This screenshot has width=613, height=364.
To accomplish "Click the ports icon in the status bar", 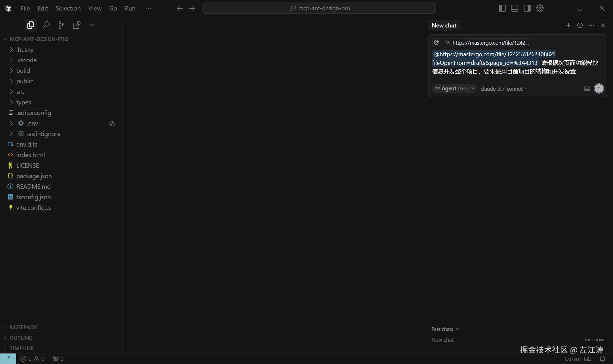I will click(x=58, y=359).
